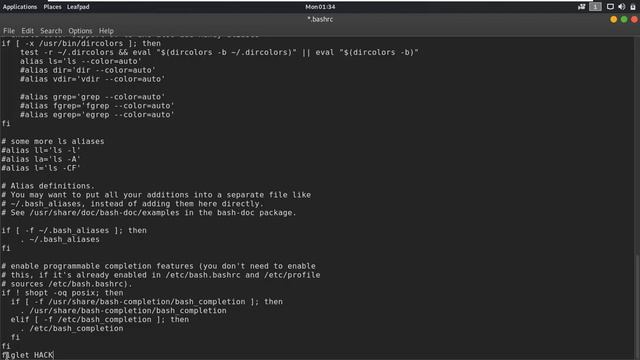Open the network connection tray icon

tap(610, 7)
